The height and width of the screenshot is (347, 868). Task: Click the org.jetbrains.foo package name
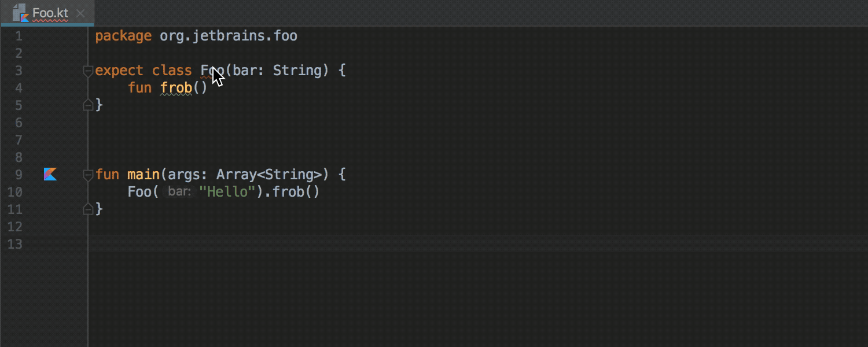[229, 36]
